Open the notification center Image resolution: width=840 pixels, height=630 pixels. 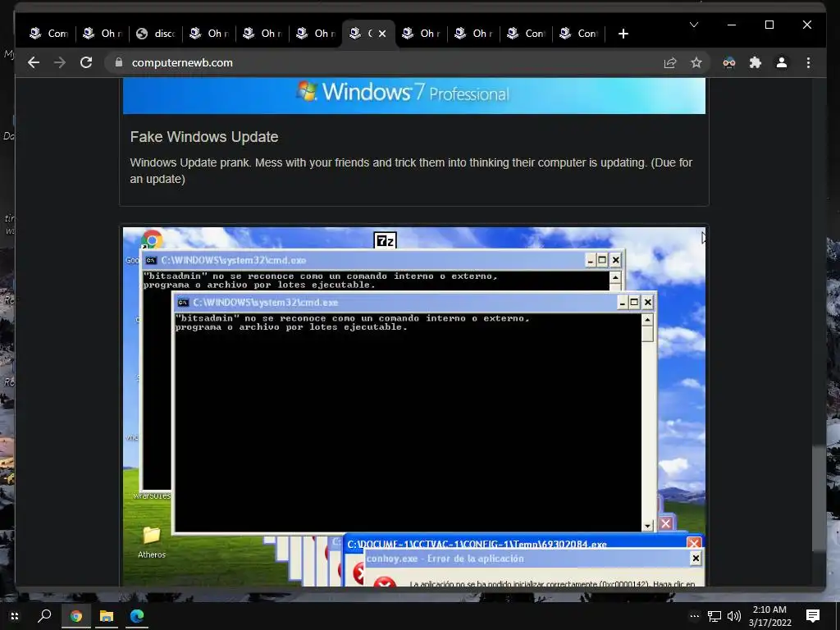click(813, 616)
